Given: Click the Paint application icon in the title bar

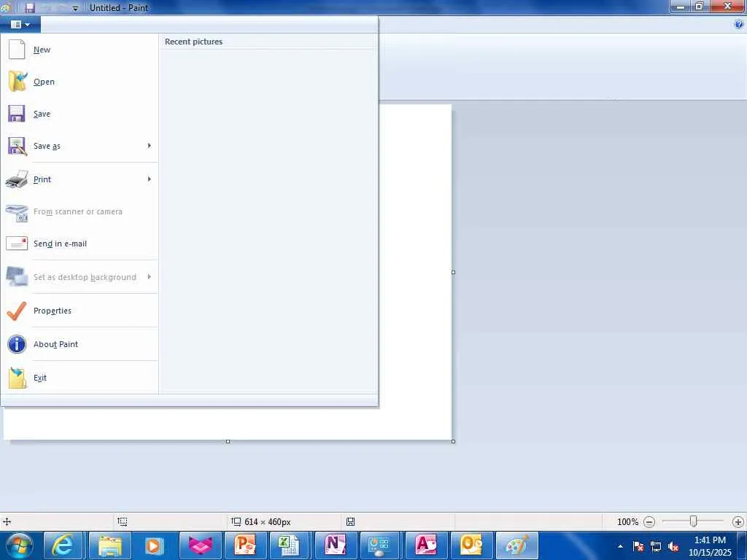Looking at the screenshot, I should [x=5, y=7].
